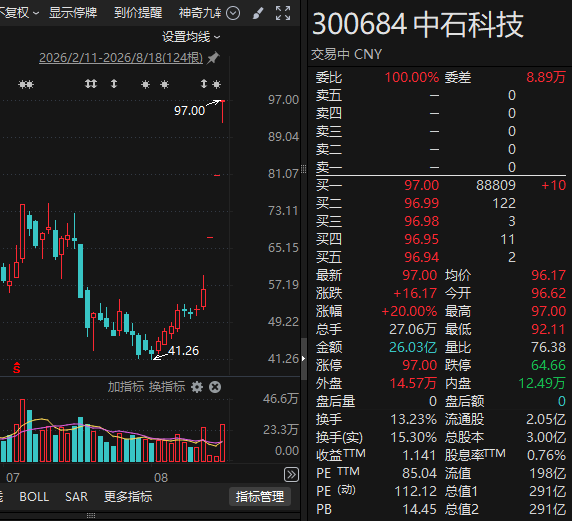
Task: Click the 41.26 low-price chart label
Action: click(183, 351)
